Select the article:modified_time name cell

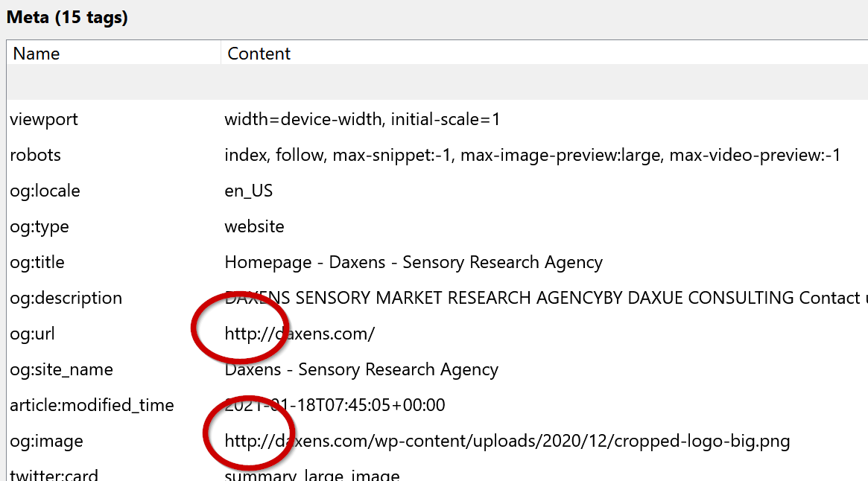[92, 405]
